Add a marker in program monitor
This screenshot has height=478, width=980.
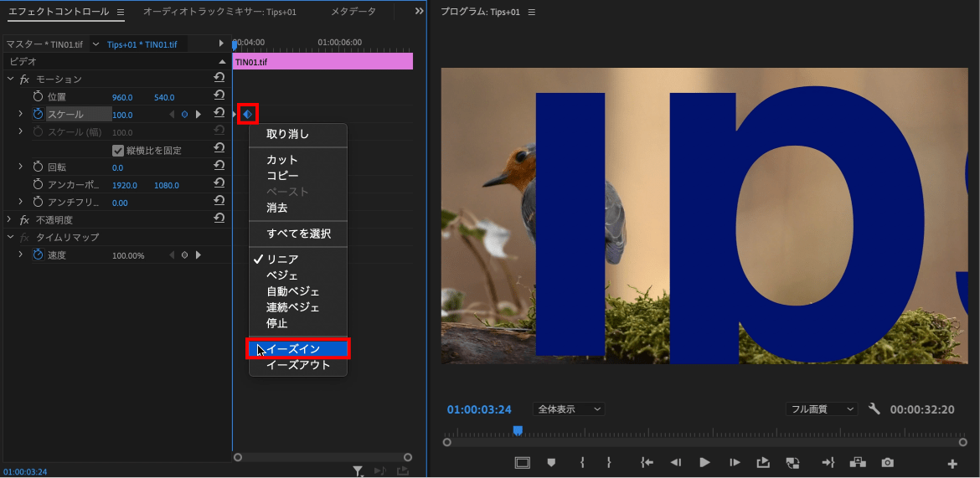[x=551, y=462]
